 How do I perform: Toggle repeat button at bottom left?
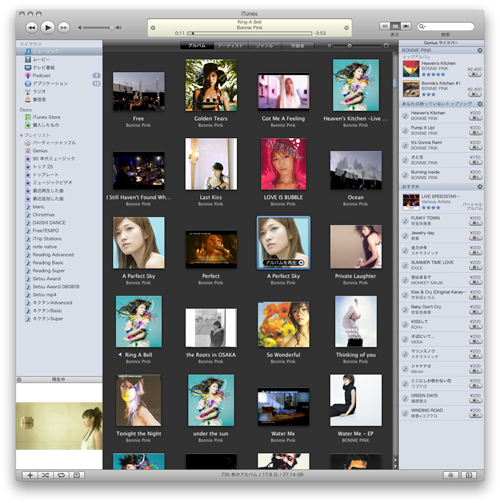[61, 475]
